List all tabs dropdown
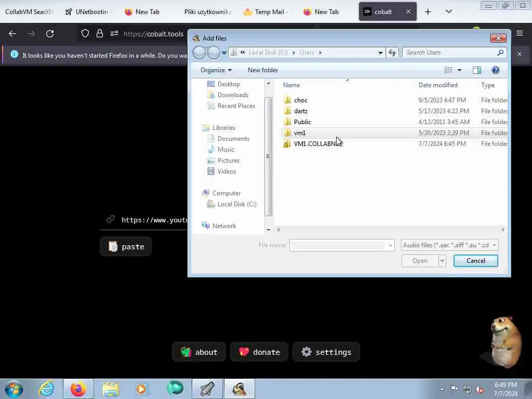 (448, 11)
